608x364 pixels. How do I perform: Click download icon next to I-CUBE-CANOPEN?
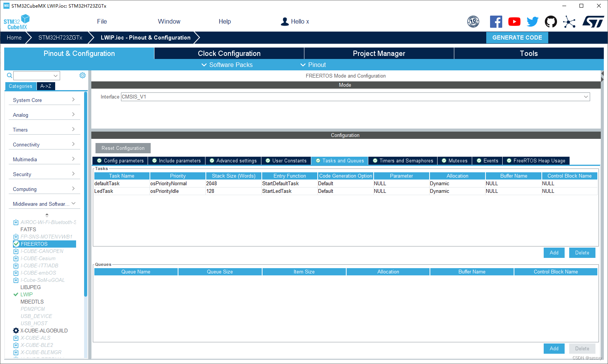pyautogui.click(x=16, y=251)
